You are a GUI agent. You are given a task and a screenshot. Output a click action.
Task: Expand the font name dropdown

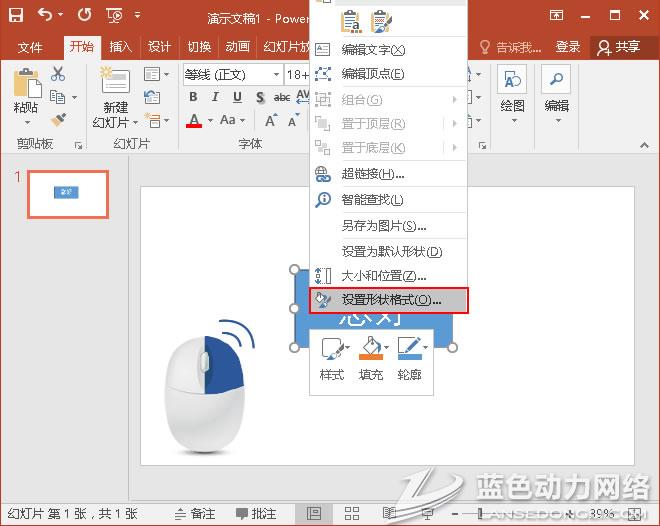pyautogui.click(x=276, y=75)
